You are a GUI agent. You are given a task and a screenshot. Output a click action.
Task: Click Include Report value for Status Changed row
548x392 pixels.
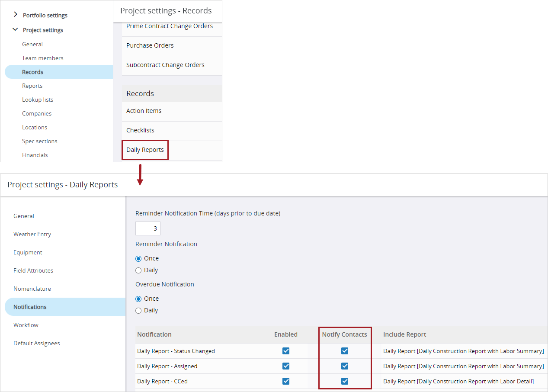point(464,351)
